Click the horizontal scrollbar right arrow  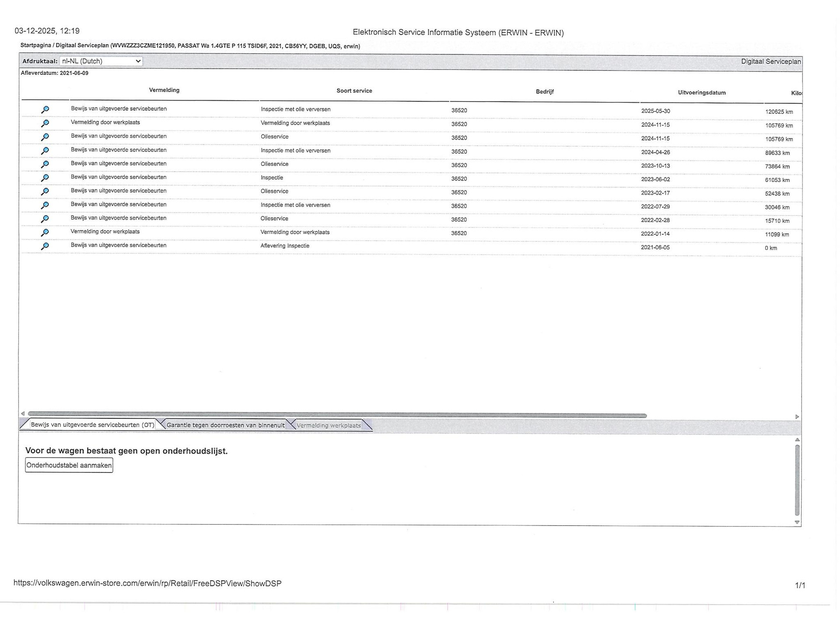[797, 417]
